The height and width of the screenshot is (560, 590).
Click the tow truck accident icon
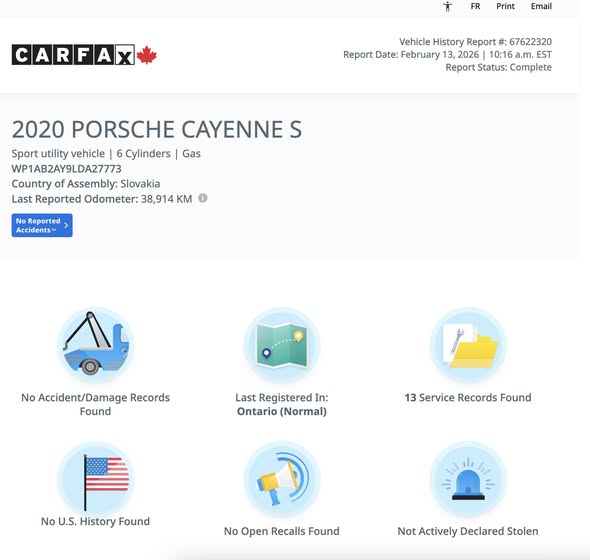point(96,344)
